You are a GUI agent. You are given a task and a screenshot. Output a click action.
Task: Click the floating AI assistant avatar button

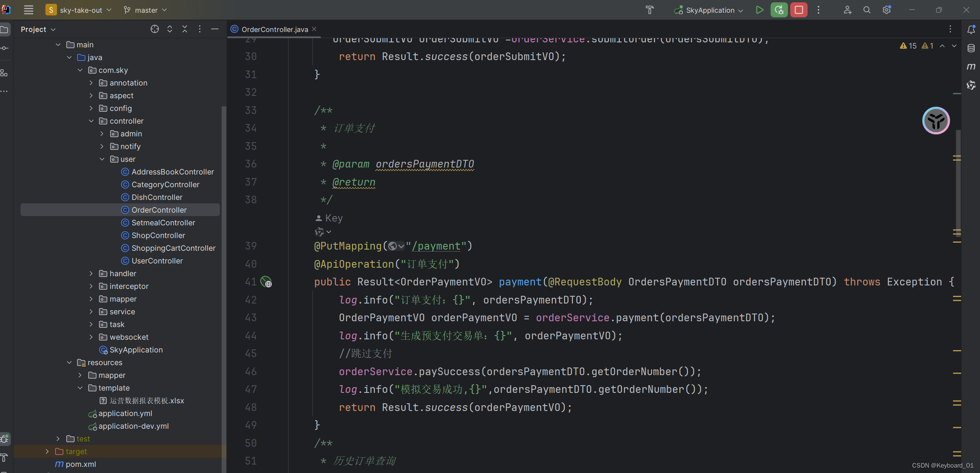935,121
